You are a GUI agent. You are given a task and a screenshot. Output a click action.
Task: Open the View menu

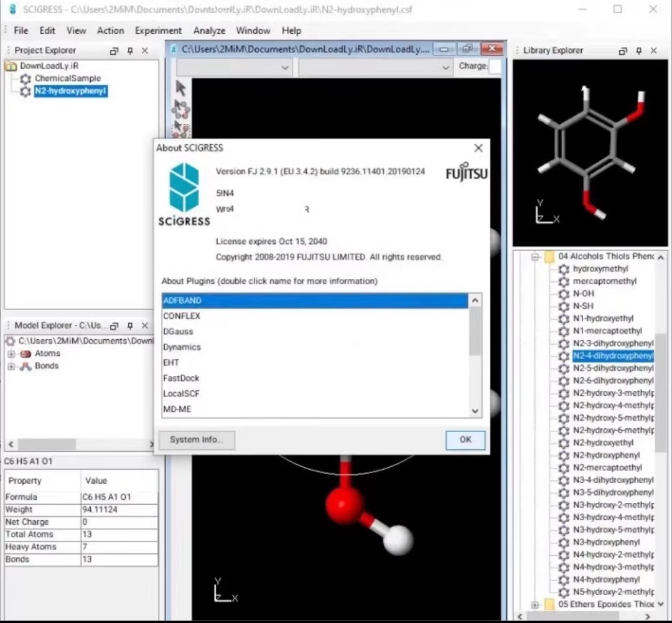(x=77, y=30)
